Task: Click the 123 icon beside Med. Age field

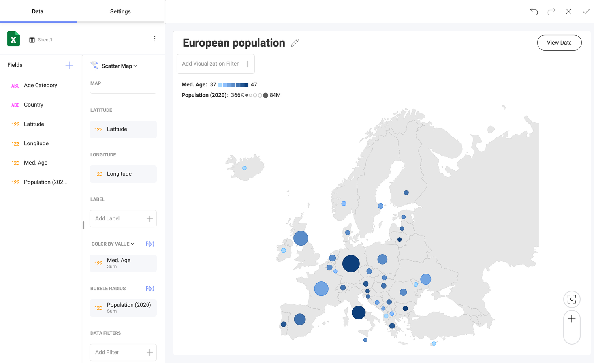Action: [15, 163]
